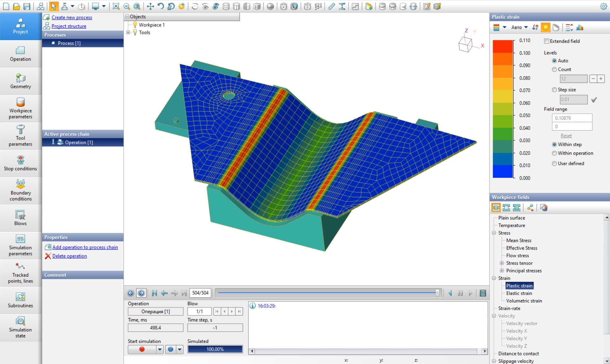Click the ruler measurement tool icon
Screen dimensions: 610x364
[331, 6]
